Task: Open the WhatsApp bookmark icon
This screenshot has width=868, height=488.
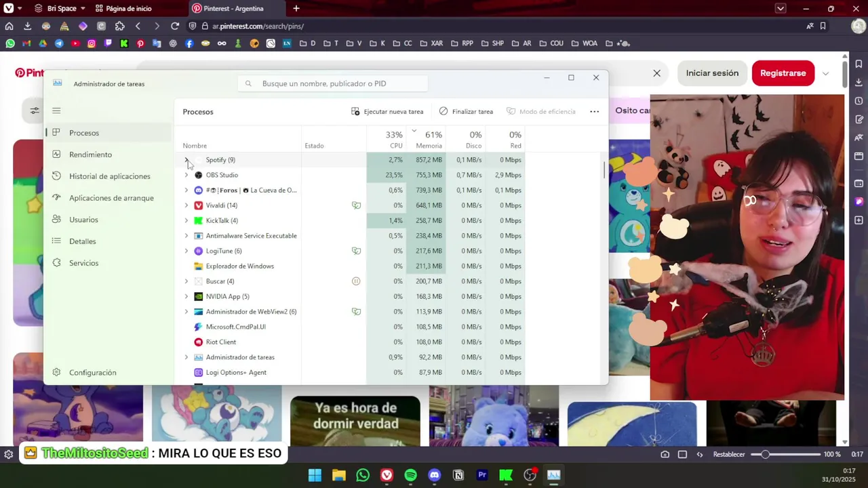Action: click(x=10, y=43)
